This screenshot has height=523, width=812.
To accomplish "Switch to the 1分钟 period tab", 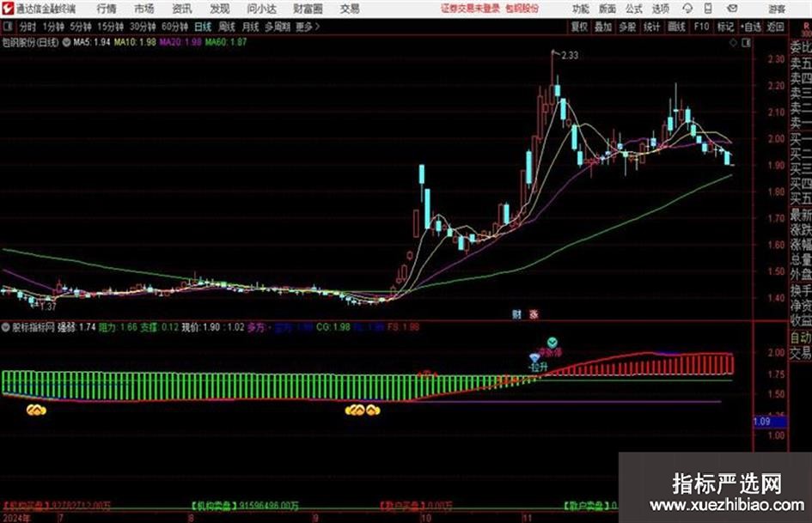I will click(x=53, y=27).
